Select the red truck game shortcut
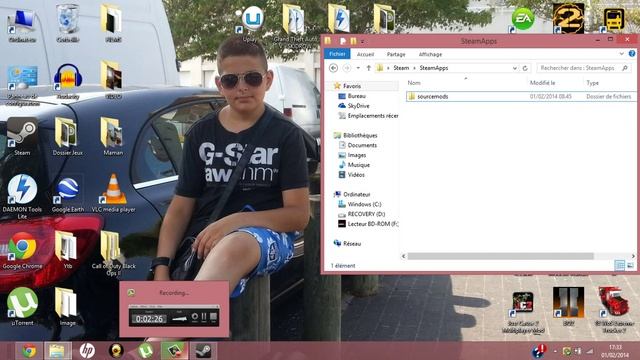Image resolution: width=640 pixels, height=360 pixels. 614,309
